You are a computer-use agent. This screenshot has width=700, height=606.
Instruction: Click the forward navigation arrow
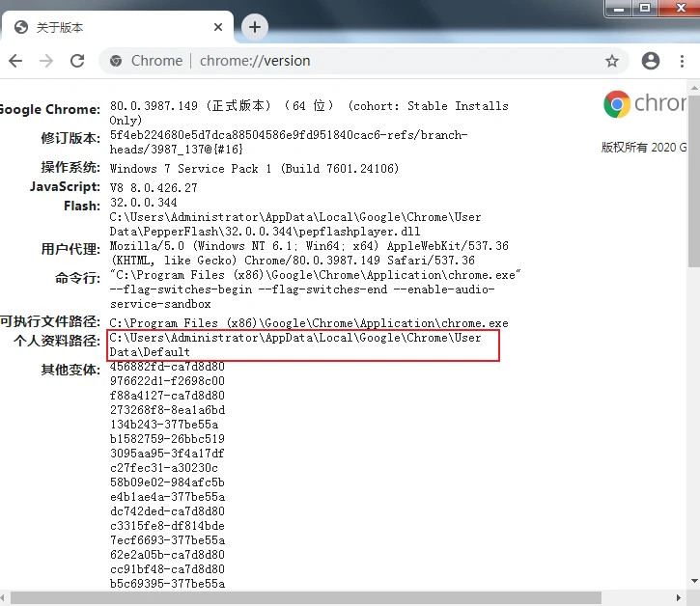[46, 61]
